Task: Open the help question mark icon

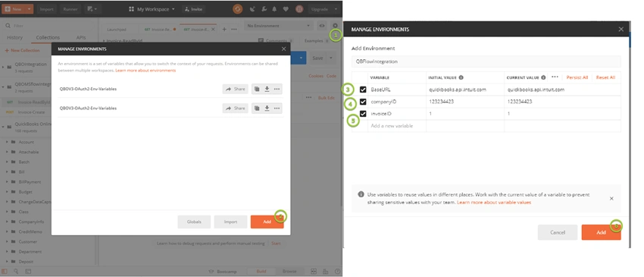Action: pos(337,272)
